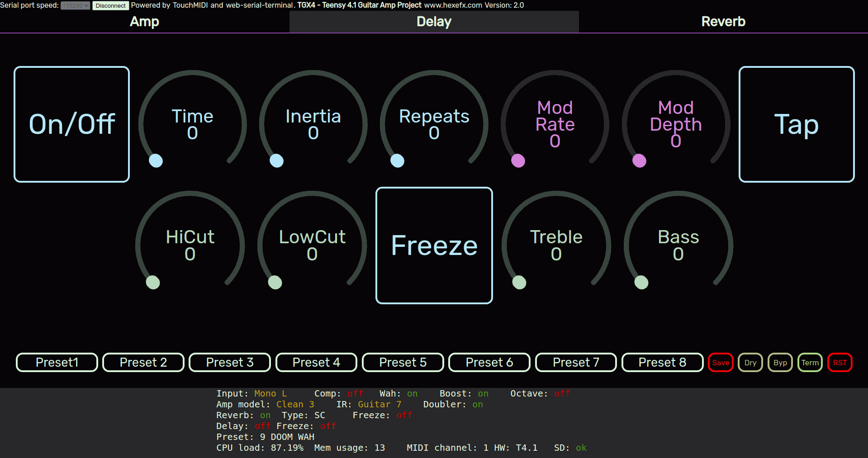Click the red Save button

[721, 363]
